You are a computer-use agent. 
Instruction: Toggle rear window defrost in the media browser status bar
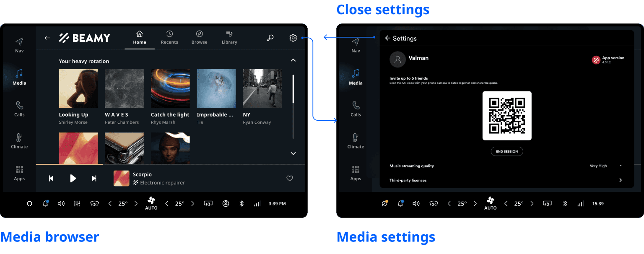(x=208, y=204)
